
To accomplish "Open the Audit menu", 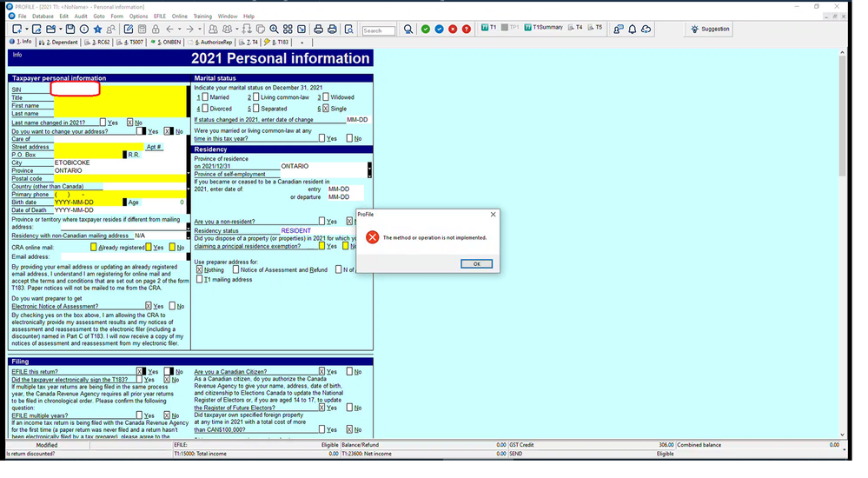I will tap(80, 16).
